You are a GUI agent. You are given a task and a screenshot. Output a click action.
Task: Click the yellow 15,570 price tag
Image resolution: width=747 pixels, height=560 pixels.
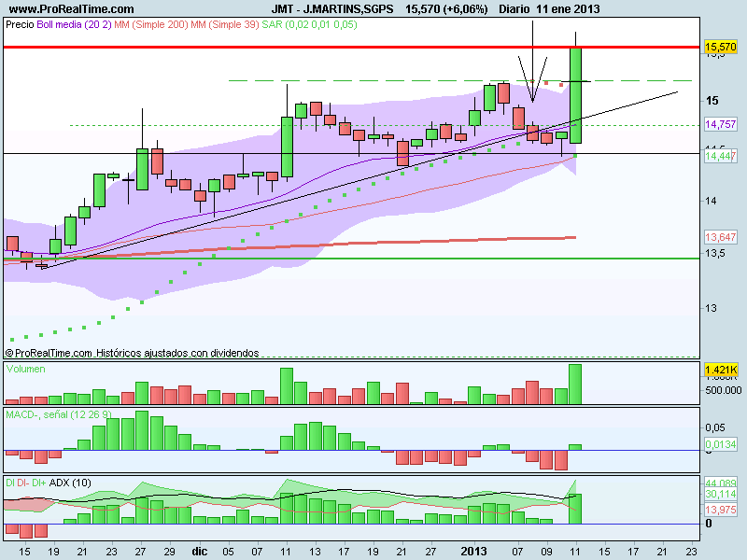pos(720,47)
